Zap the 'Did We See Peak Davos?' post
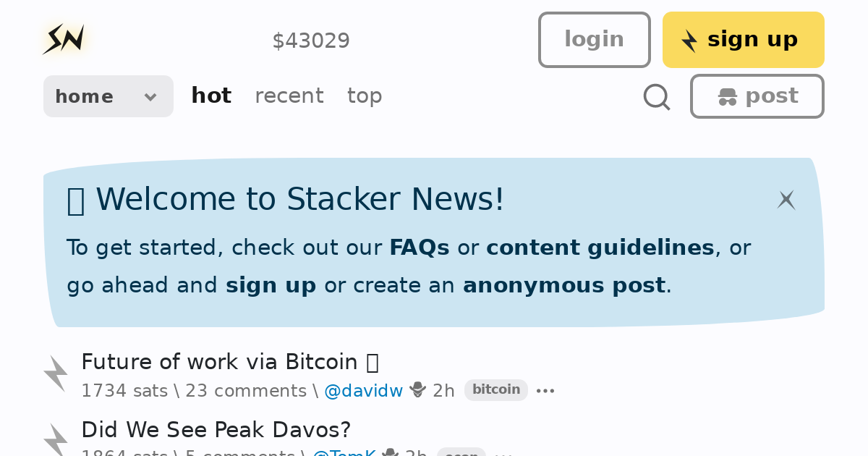The image size is (868, 456). 56,440
